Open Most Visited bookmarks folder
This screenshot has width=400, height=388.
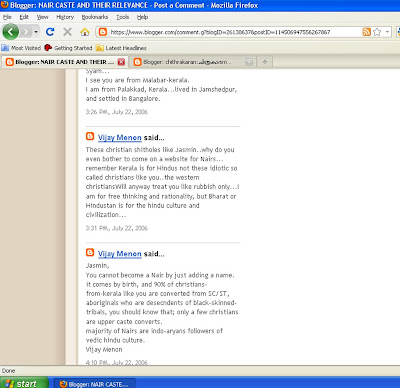[21, 48]
